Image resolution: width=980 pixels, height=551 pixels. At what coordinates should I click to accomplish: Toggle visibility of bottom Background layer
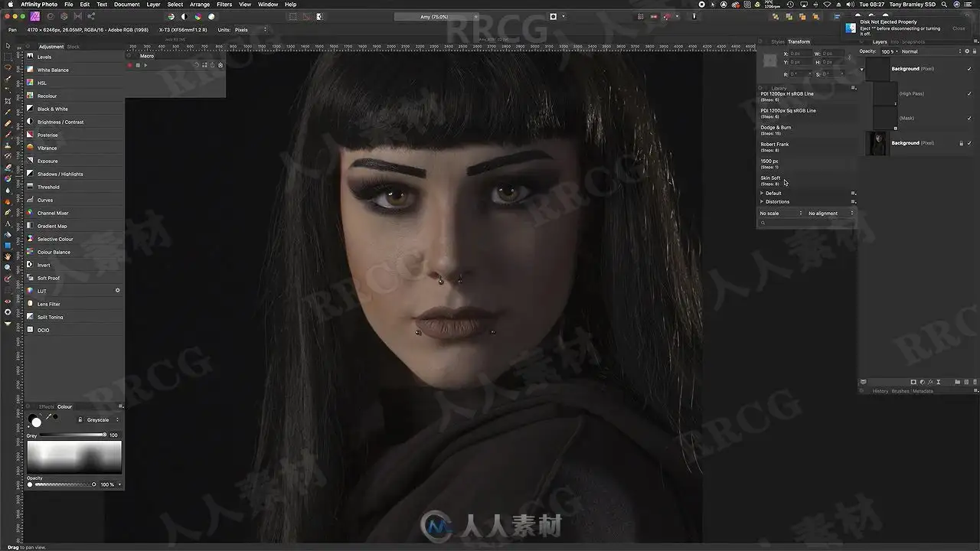click(x=969, y=143)
